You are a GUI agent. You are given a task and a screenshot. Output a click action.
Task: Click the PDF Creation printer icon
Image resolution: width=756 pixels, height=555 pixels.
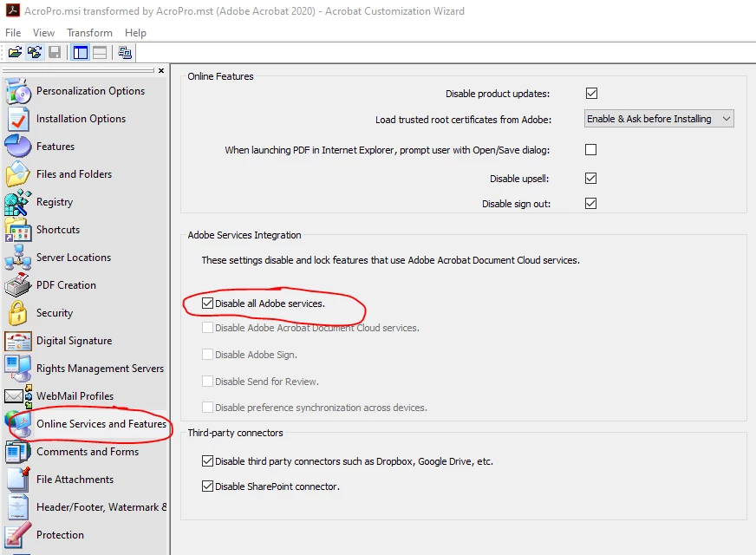coord(18,285)
